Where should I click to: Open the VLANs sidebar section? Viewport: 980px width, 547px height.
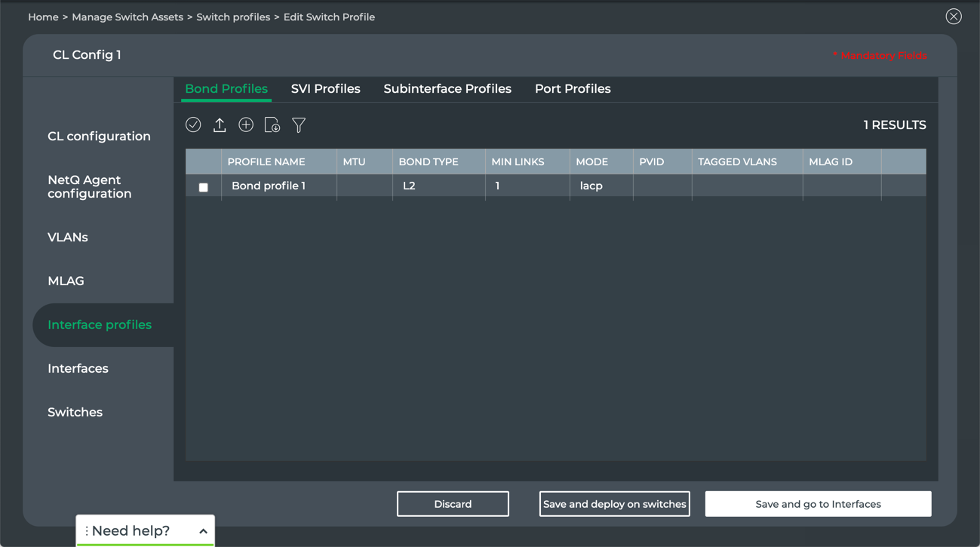coord(68,238)
